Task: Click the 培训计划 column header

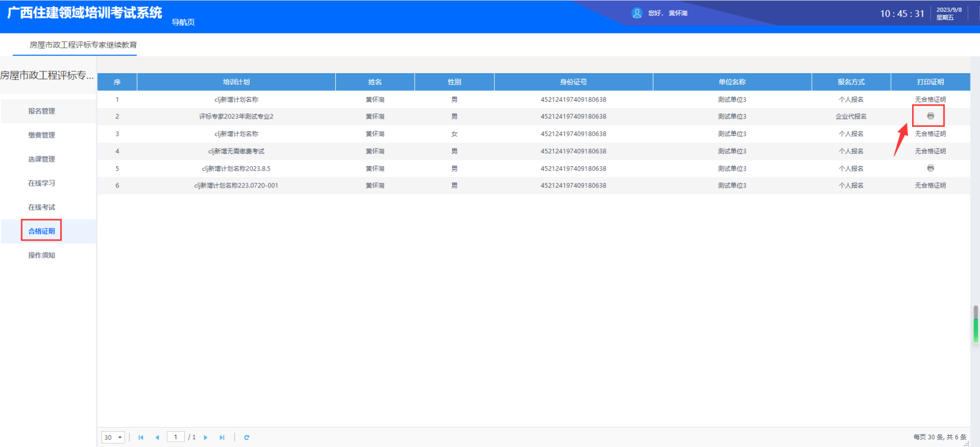Action: tap(236, 82)
